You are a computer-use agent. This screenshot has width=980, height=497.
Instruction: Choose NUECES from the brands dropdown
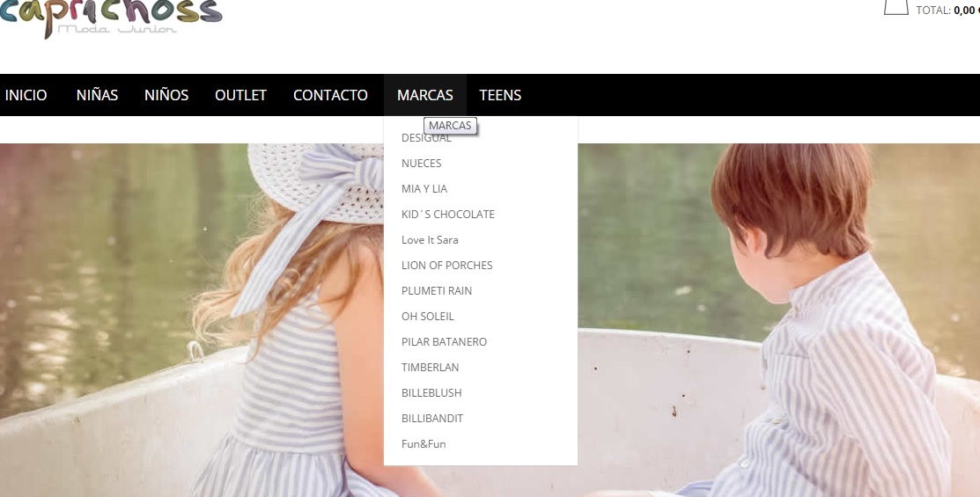[x=421, y=163]
